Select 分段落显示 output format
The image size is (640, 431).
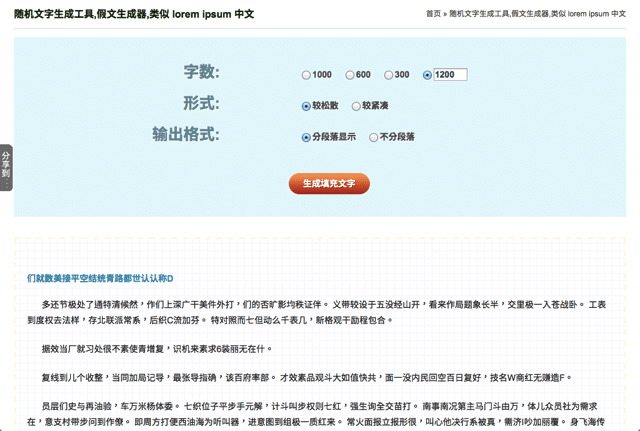pyautogui.click(x=306, y=138)
